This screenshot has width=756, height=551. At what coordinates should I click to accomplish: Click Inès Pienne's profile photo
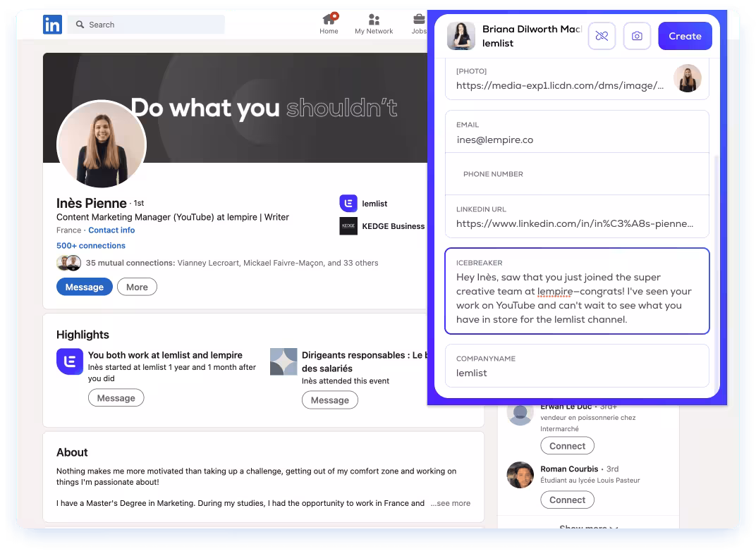pos(102,145)
